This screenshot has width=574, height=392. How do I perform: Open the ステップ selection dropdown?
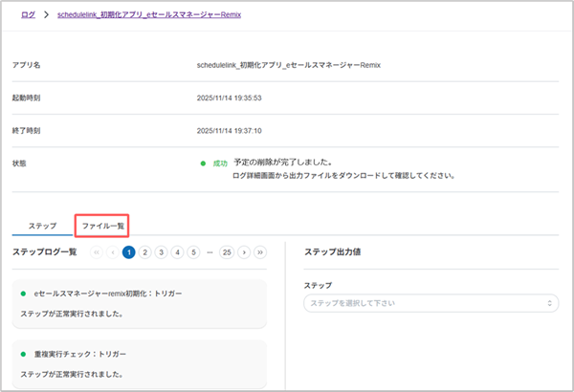point(430,303)
